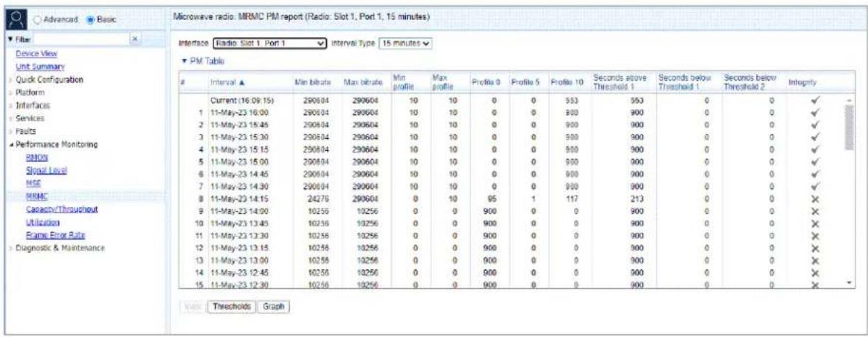Screen dimensions: 868x337
Task: Open the Capacity/Throughput page
Action: point(62,209)
